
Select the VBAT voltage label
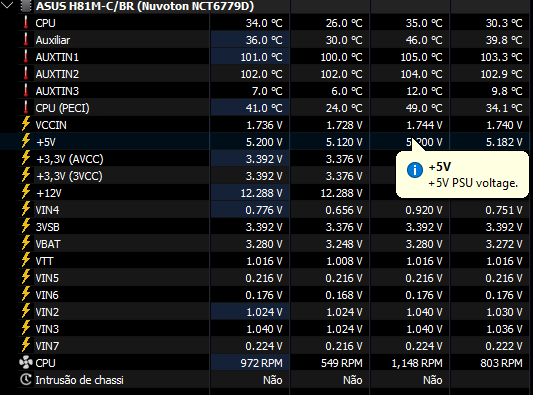(48, 244)
